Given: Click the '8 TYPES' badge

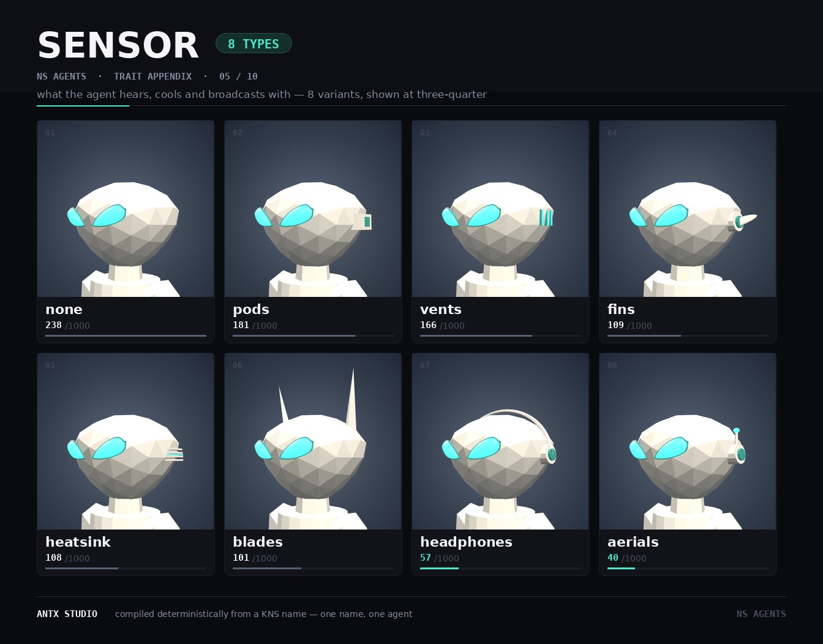Looking at the screenshot, I should tap(254, 43).
